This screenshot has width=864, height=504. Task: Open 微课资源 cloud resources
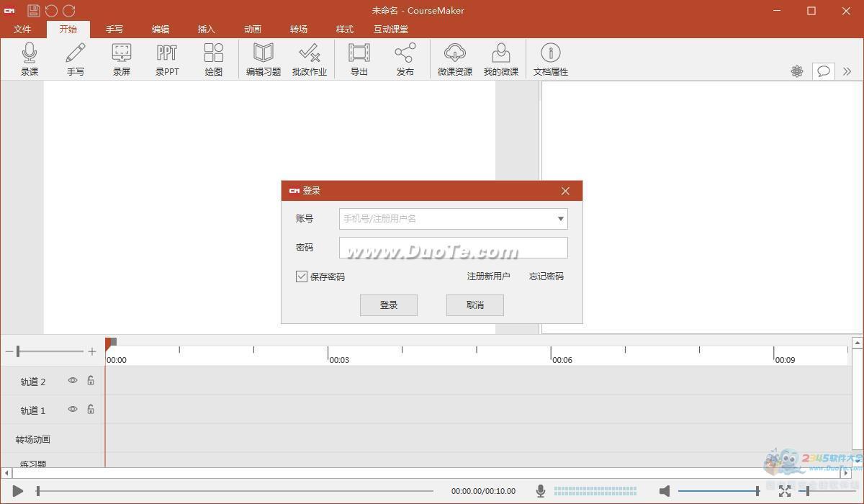pyautogui.click(x=455, y=59)
